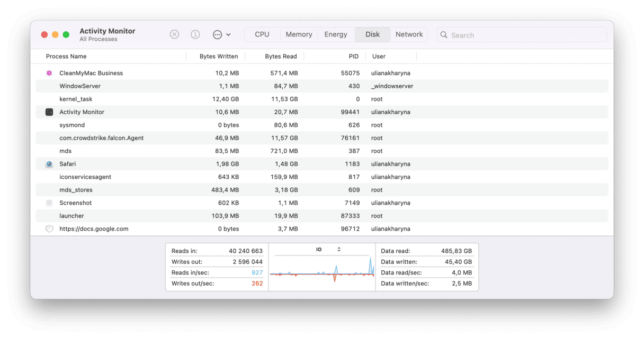Select the mds process name

65,151
